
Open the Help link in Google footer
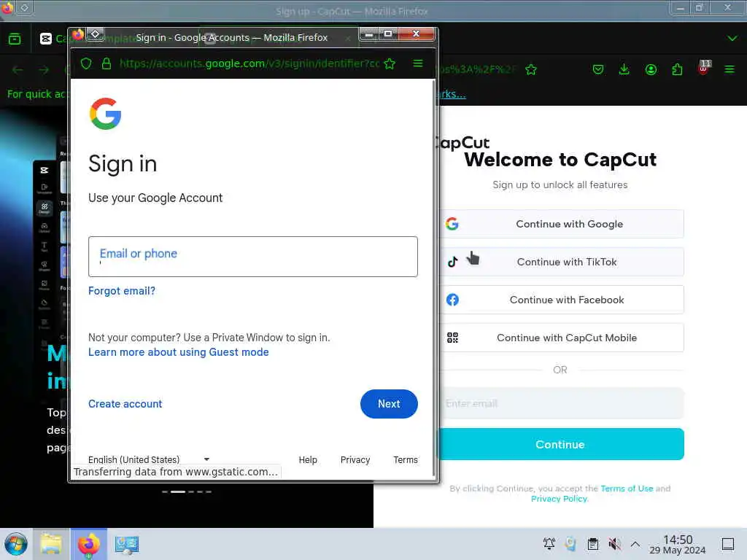click(308, 459)
